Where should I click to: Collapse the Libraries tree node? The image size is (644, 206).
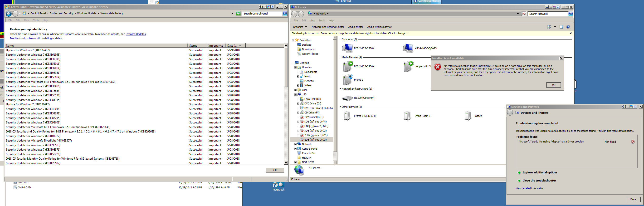click(296, 68)
